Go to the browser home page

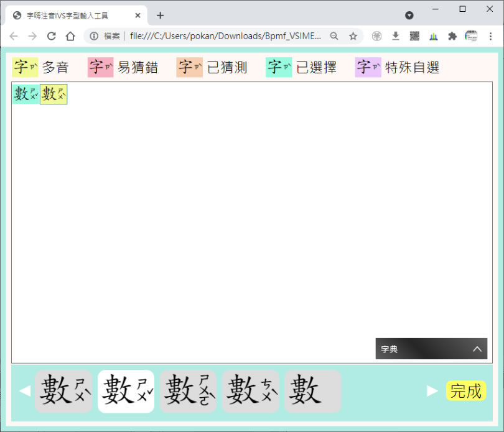(70, 36)
